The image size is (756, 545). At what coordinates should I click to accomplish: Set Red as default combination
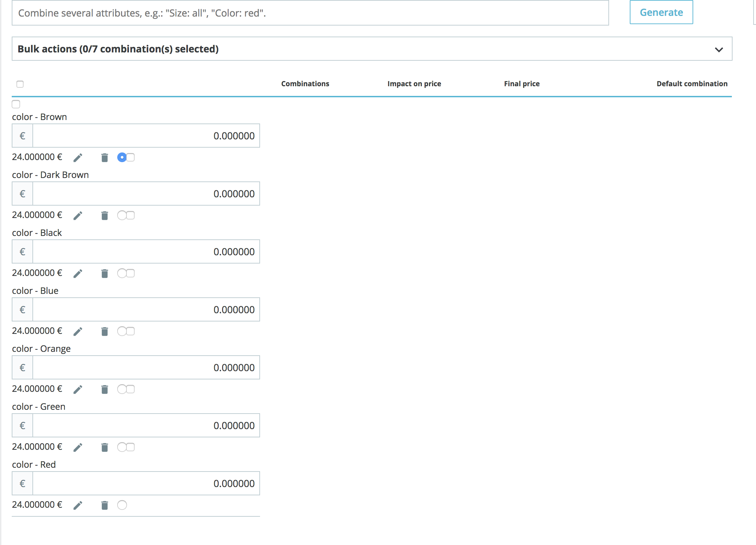pos(122,505)
